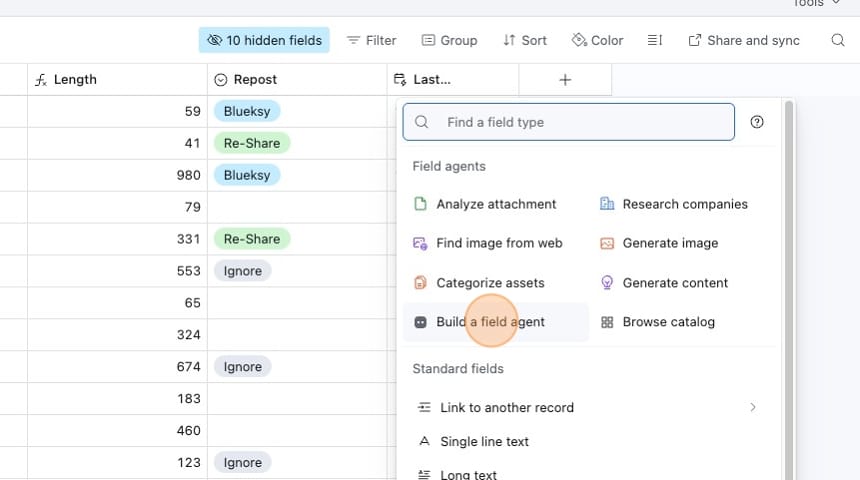The image size is (860, 480).
Task: Toggle the 10 hidden fields button
Action: click(264, 40)
